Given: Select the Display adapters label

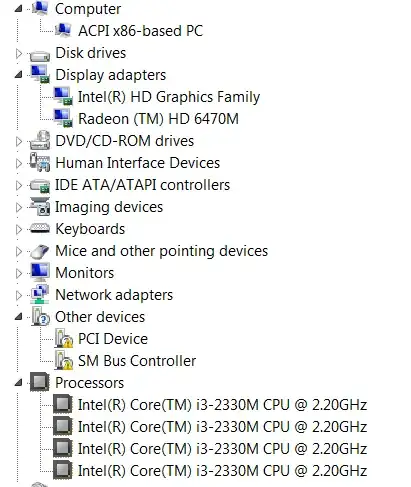Looking at the screenshot, I should coord(111,75).
